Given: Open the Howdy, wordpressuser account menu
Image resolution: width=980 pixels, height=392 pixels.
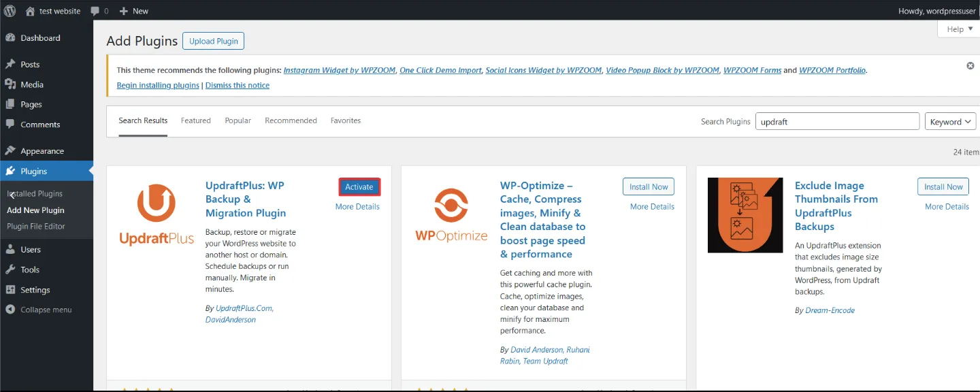Looking at the screenshot, I should [x=937, y=11].
